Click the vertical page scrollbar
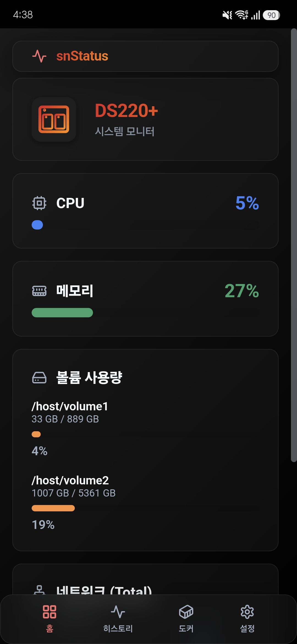Viewport: 297px width, 644px height. tap(294, 245)
